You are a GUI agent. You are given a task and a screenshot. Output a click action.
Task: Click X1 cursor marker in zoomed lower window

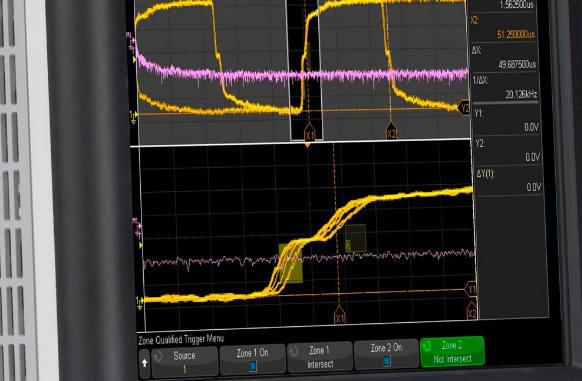point(340,315)
